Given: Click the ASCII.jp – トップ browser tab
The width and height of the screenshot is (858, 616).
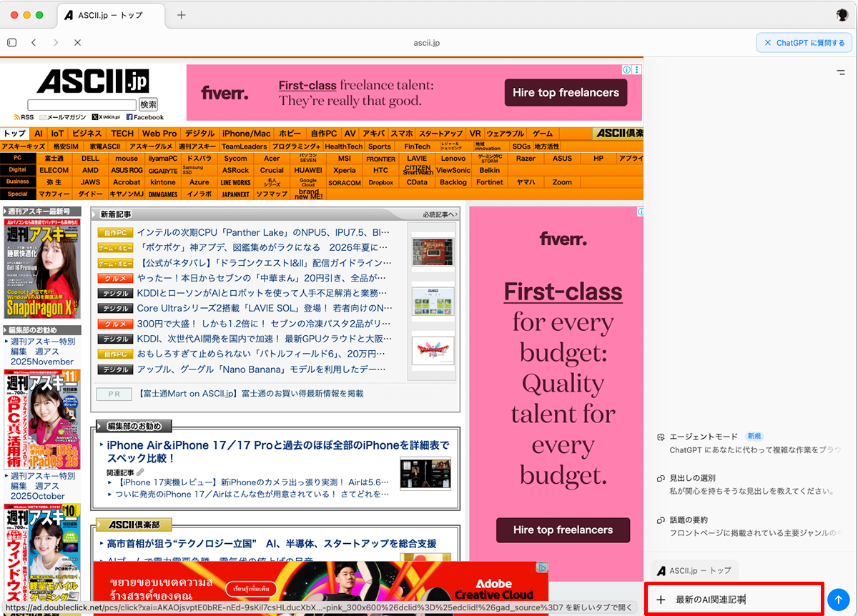Looking at the screenshot, I should click(112, 15).
